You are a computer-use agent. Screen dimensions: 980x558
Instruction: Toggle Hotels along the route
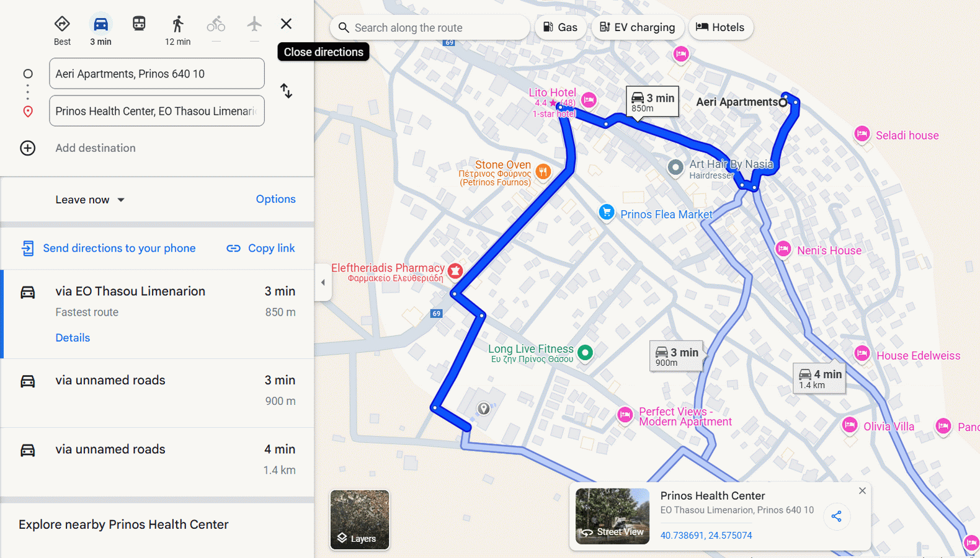[x=720, y=27]
